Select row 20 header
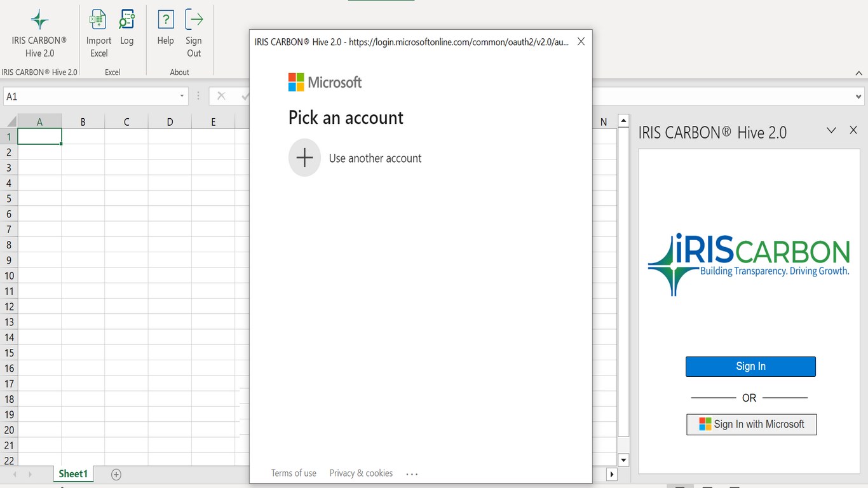 [9, 430]
